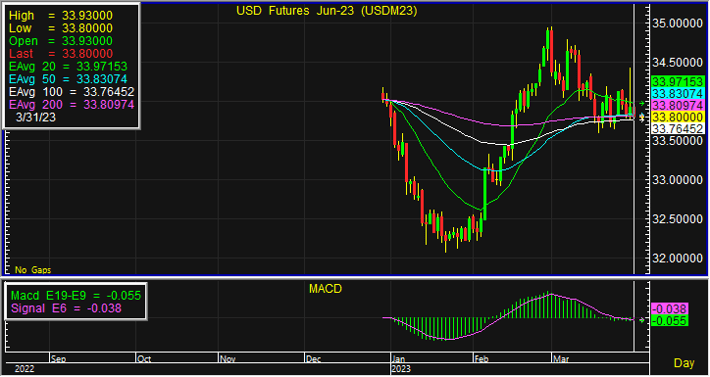This screenshot has height=377, width=710.
Task: Click the Last = 33.80000 legend entry
Action: (x=61, y=53)
